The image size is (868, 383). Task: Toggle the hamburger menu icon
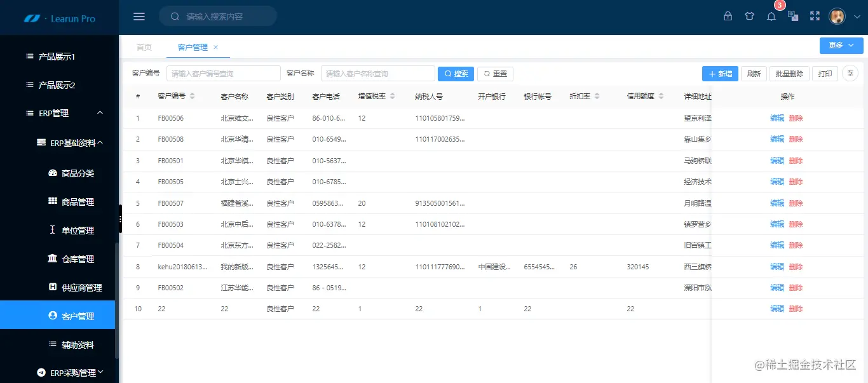(139, 17)
